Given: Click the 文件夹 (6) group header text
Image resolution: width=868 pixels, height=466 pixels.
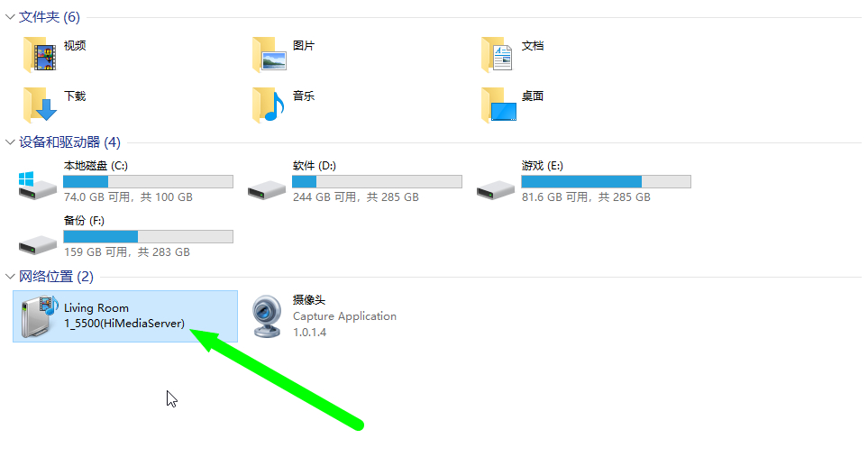Looking at the screenshot, I should pyautogui.click(x=50, y=17).
